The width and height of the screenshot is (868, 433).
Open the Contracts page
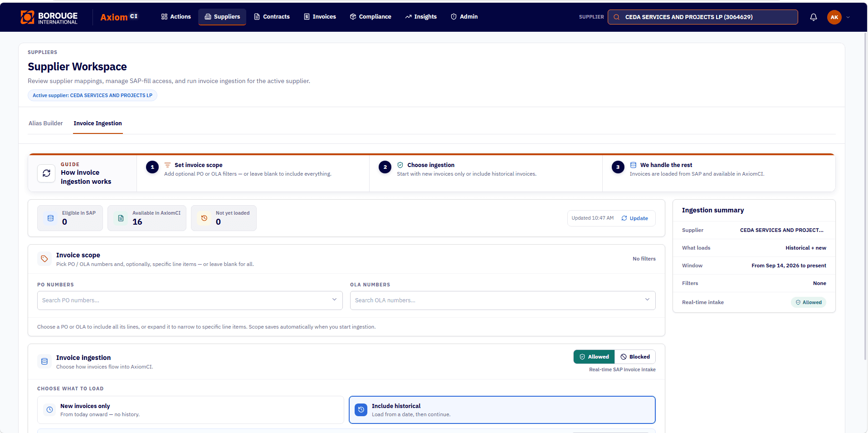pos(272,17)
